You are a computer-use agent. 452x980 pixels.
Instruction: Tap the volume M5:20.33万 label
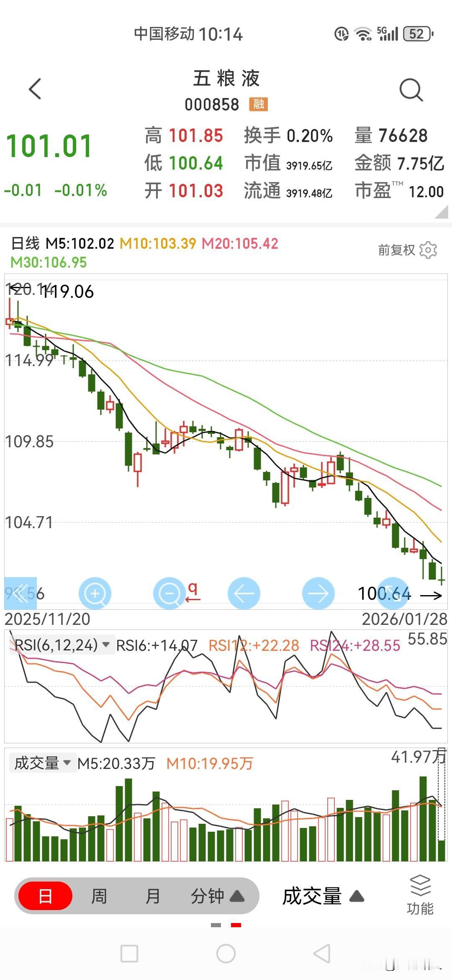click(116, 763)
